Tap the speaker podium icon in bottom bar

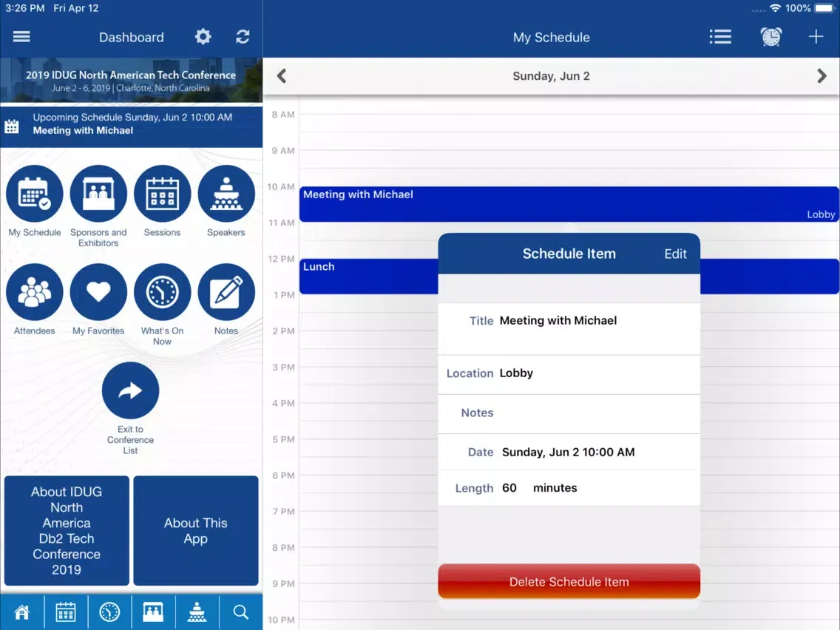coord(197,612)
